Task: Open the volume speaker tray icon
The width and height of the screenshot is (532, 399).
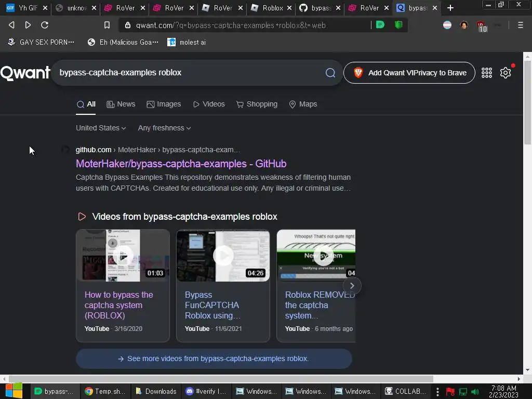Action: click(475, 392)
